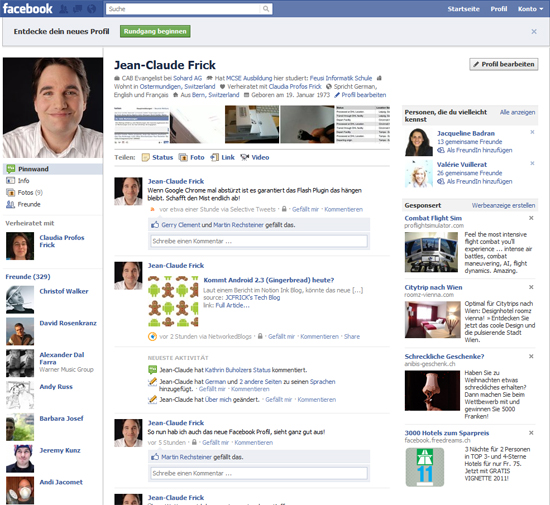Open Feusi Informatik Schule link

coord(341,78)
